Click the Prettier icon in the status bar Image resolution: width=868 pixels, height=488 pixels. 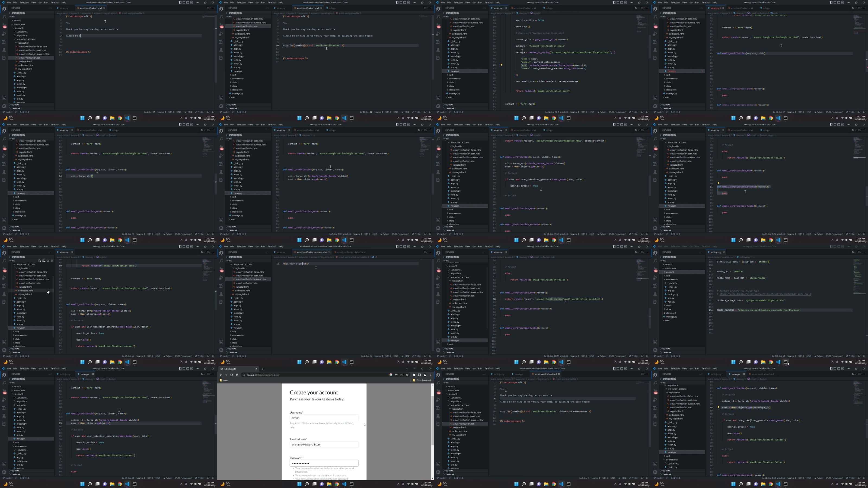(x=200, y=112)
